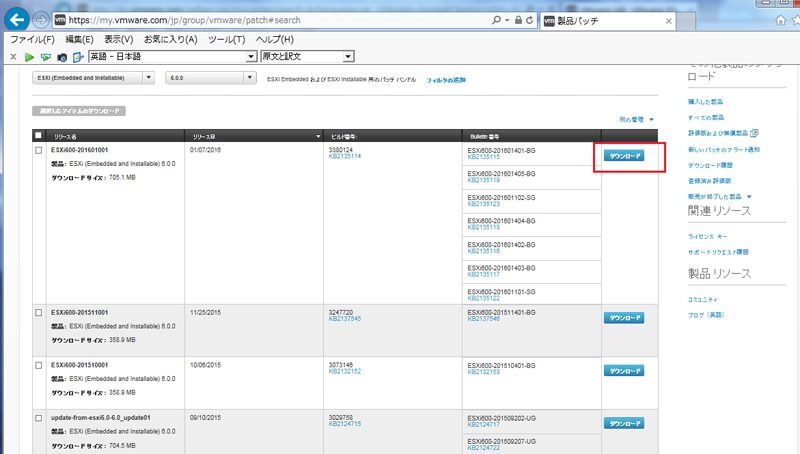Click the green speech-bubble translate icon
800x454 pixels.
coord(46,57)
